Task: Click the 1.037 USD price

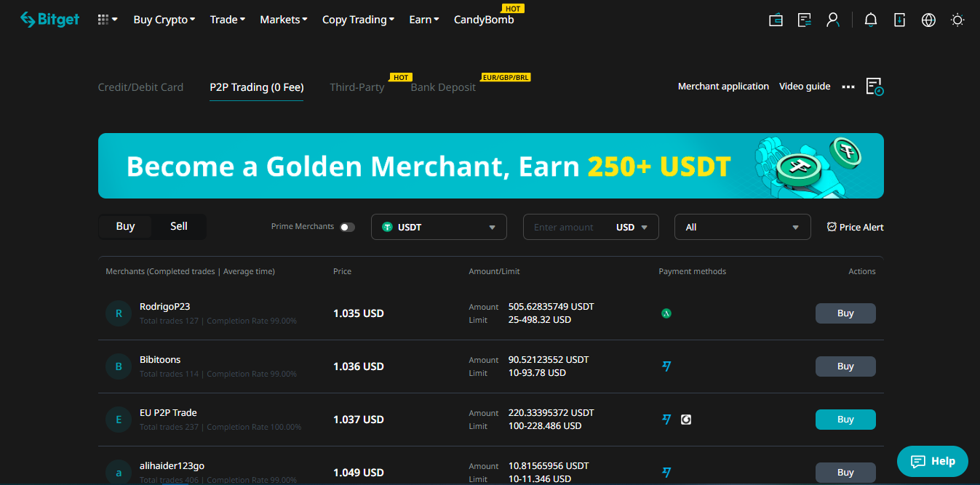Action: [x=359, y=420]
